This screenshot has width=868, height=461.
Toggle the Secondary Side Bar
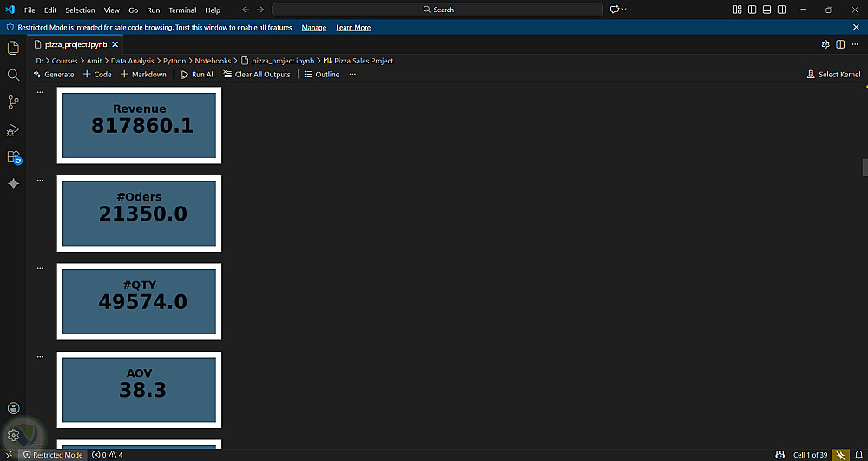tap(782, 10)
